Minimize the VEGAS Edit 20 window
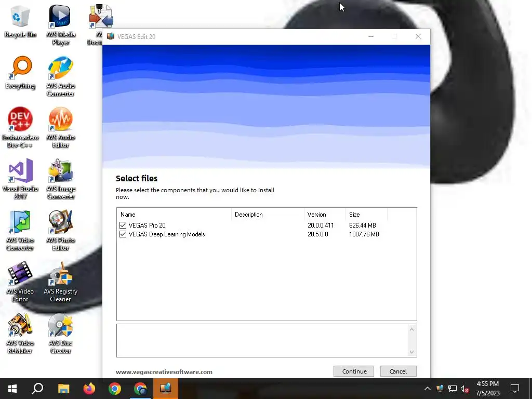Viewport: 532px width, 399px height. coord(371,37)
